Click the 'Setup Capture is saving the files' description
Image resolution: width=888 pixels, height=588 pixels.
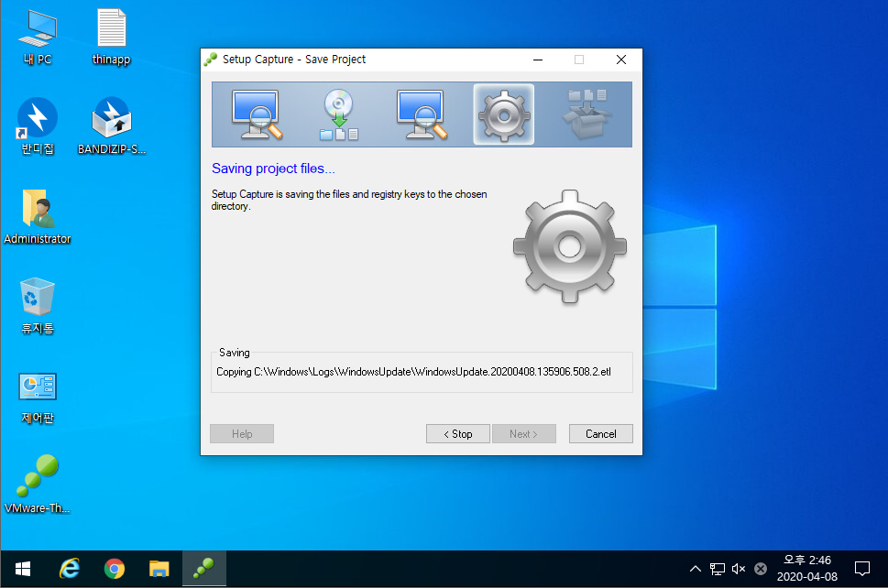tap(349, 200)
